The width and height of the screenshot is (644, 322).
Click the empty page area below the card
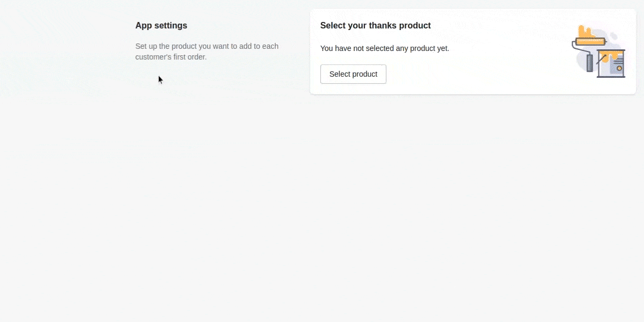pos(472,188)
